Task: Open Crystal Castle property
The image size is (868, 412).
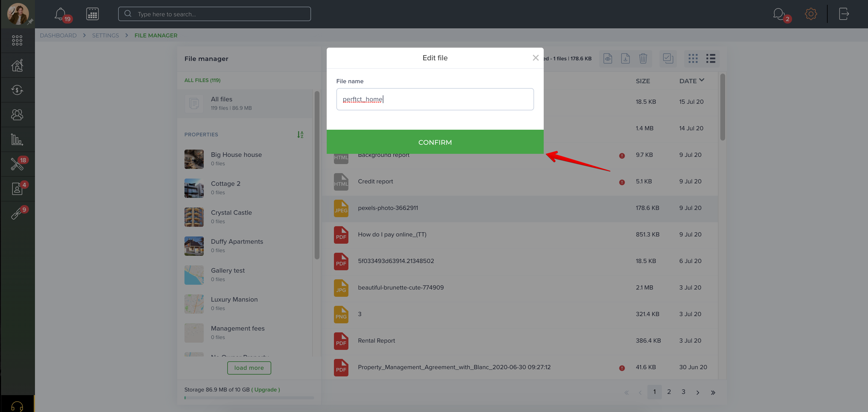Action: coord(245,217)
